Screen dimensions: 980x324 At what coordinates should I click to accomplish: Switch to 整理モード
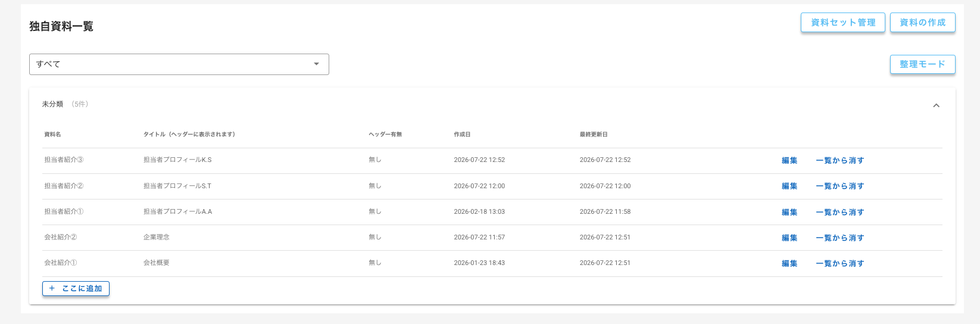tap(922, 64)
